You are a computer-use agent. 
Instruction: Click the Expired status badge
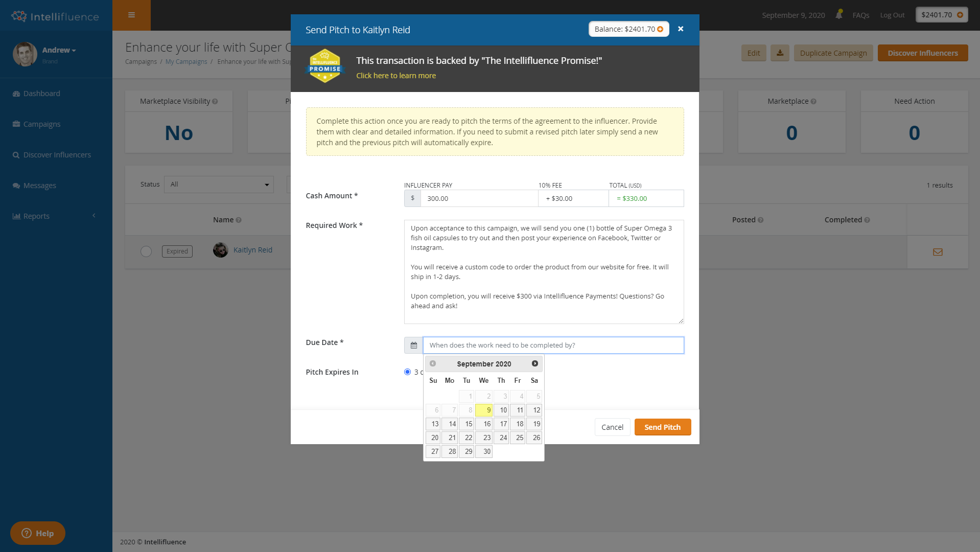(x=177, y=251)
